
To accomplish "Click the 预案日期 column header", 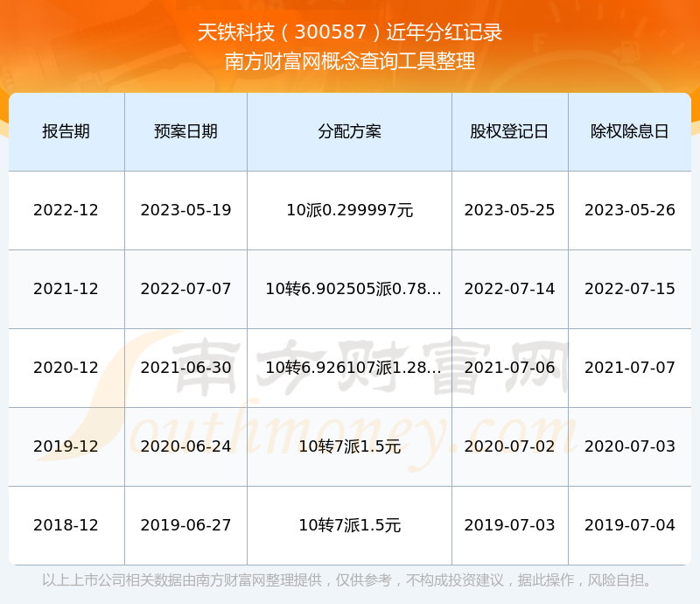I will click(185, 131).
